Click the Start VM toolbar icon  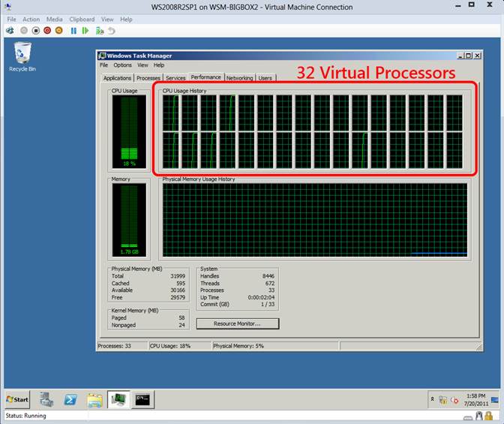coord(24,31)
